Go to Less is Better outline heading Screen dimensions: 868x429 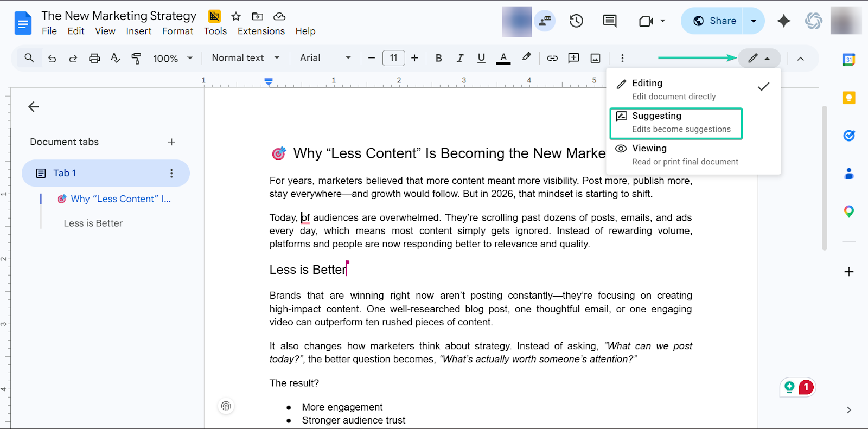[93, 223]
